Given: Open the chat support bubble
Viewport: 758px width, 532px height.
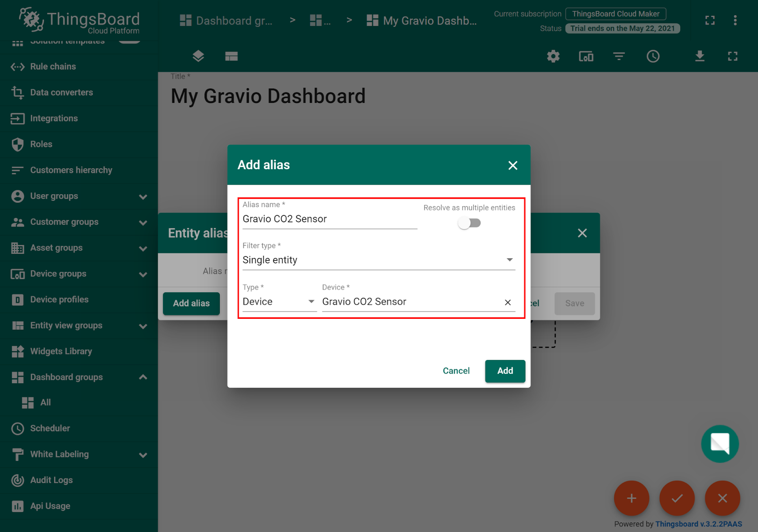Looking at the screenshot, I should (x=720, y=443).
